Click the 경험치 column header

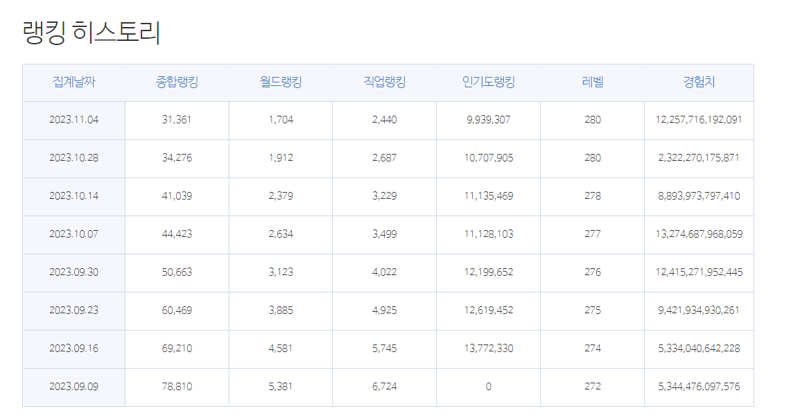pyautogui.click(x=699, y=82)
